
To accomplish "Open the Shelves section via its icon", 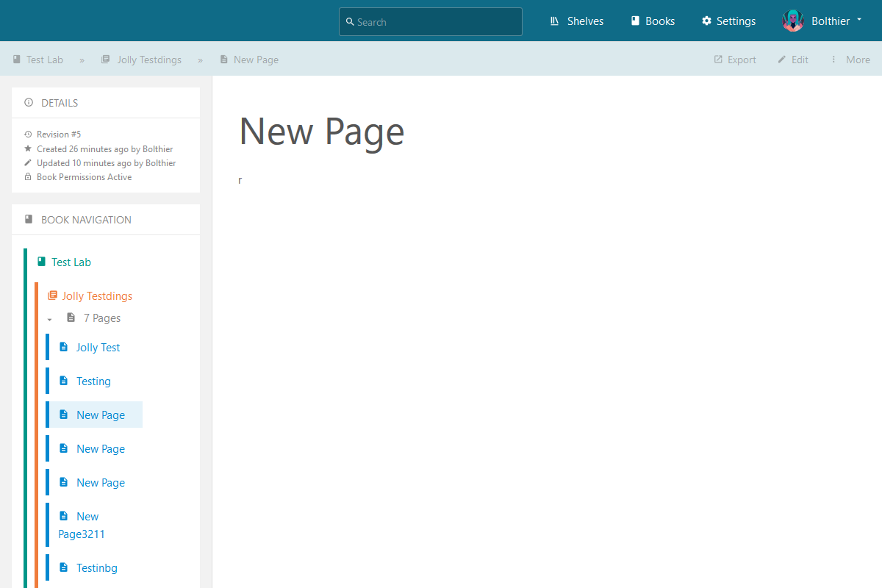I will [x=554, y=21].
